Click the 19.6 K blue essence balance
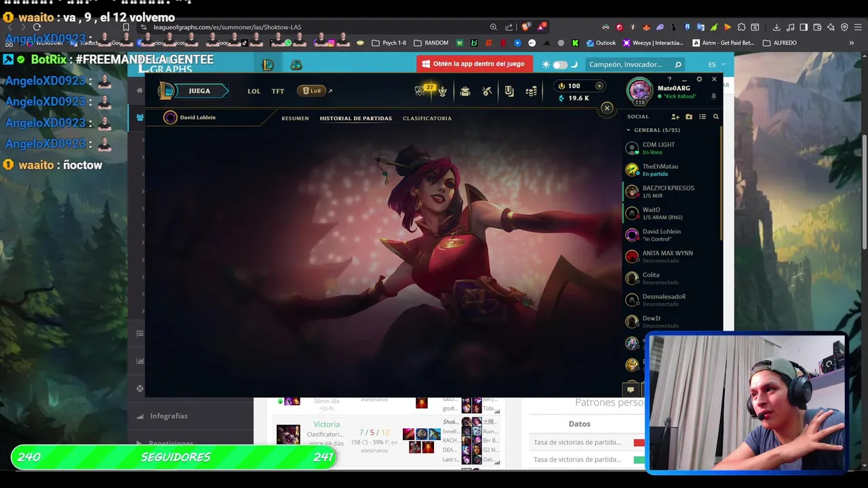This screenshot has width=868, height=488. (x=574, y=98)
